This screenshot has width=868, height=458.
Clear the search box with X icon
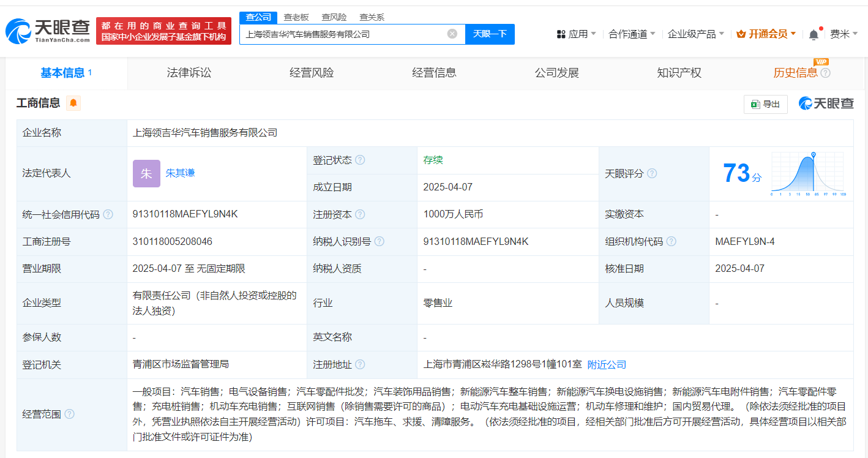point(452,34)
